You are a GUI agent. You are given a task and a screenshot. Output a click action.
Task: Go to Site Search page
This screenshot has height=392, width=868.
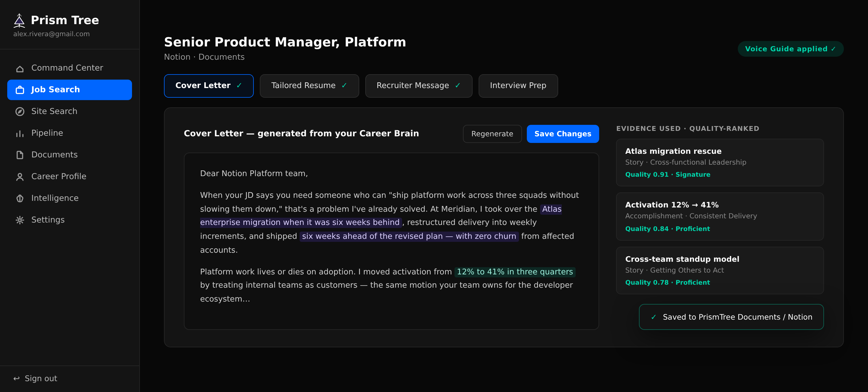(x=69, y=111)
